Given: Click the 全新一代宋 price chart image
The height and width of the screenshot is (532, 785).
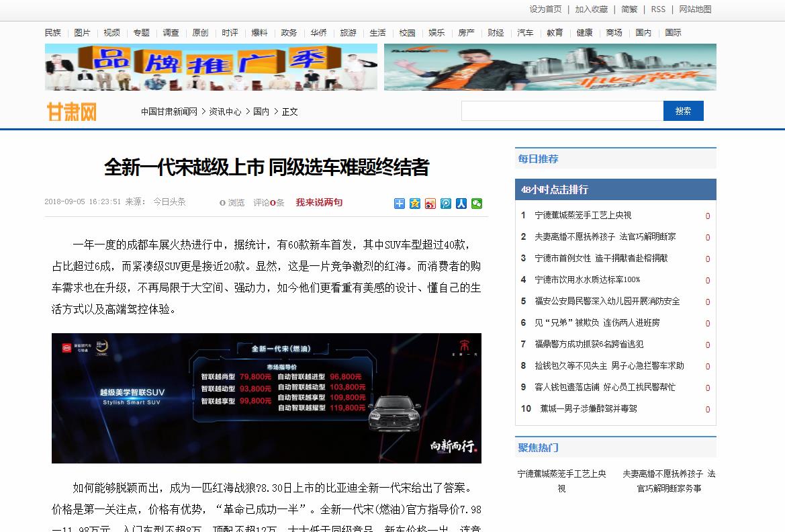Looking at the screenshot, I should (x=267, y=398).
